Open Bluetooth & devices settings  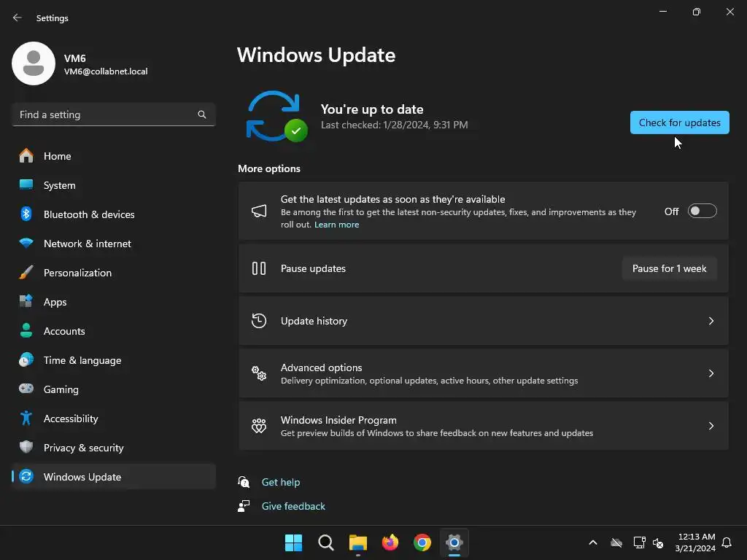coord(114,214)
